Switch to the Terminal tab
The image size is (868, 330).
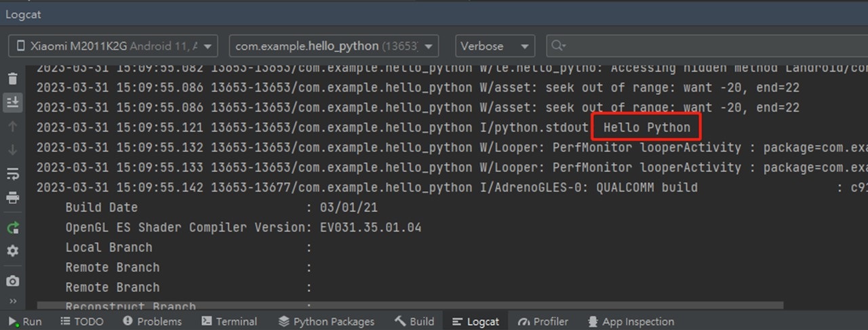(x=229, y=321)
